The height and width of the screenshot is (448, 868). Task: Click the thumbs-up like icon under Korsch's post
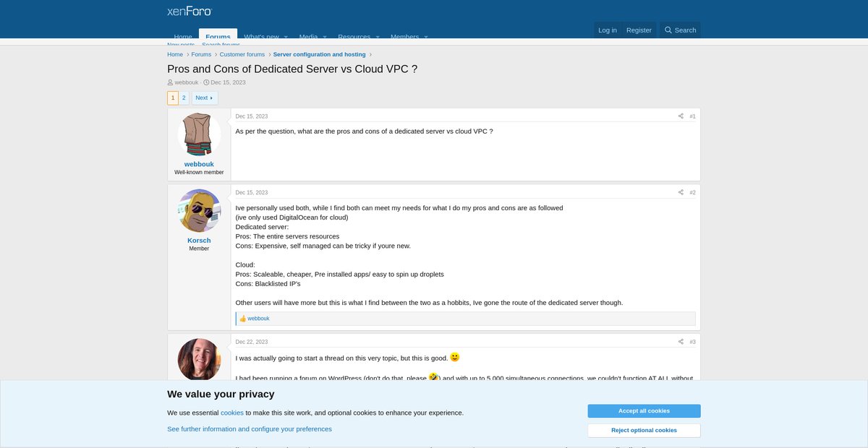(x=243, y=319)
